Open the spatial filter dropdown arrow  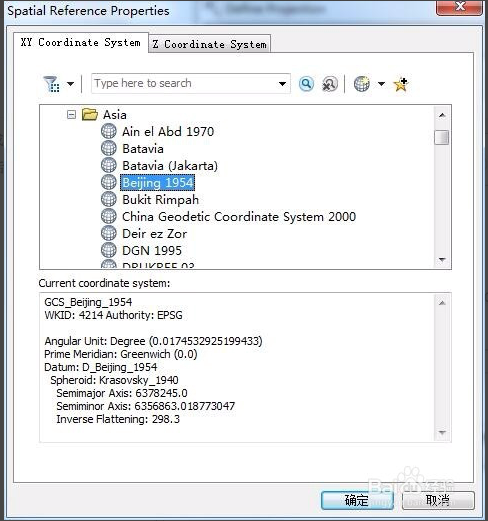71,84
